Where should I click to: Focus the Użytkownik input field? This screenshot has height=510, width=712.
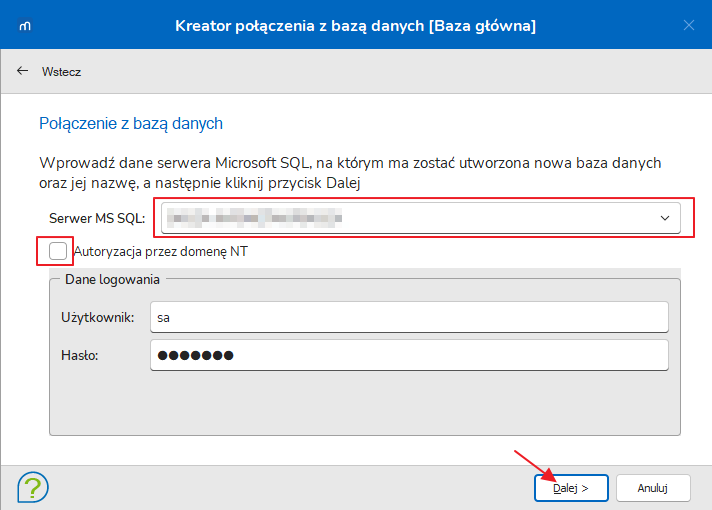tap(409, 317)
